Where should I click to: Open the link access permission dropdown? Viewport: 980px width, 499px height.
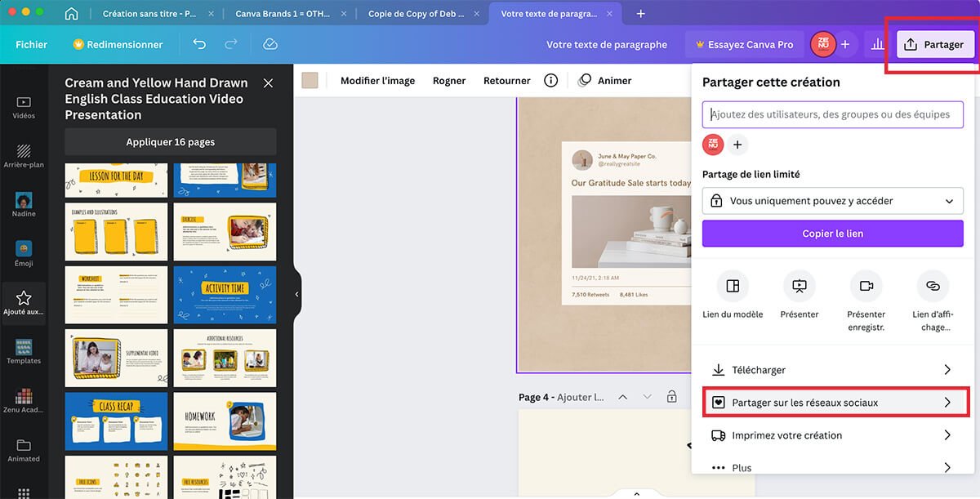(832, 201)
